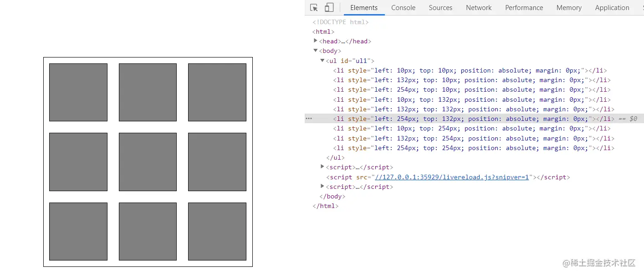Click the top-right gray square in page
Screen dimensions: 644x276
coord(217,92)
